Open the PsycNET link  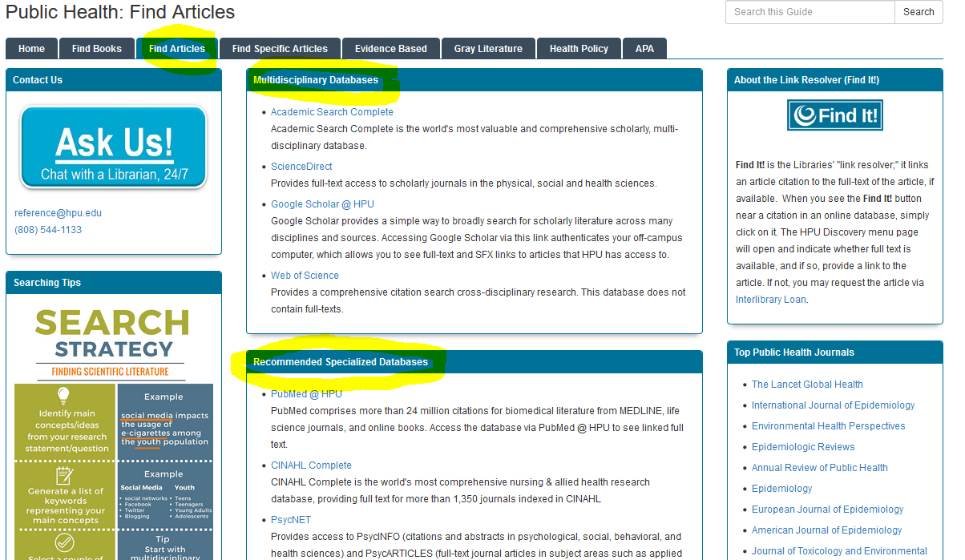(x=292, y=520)
